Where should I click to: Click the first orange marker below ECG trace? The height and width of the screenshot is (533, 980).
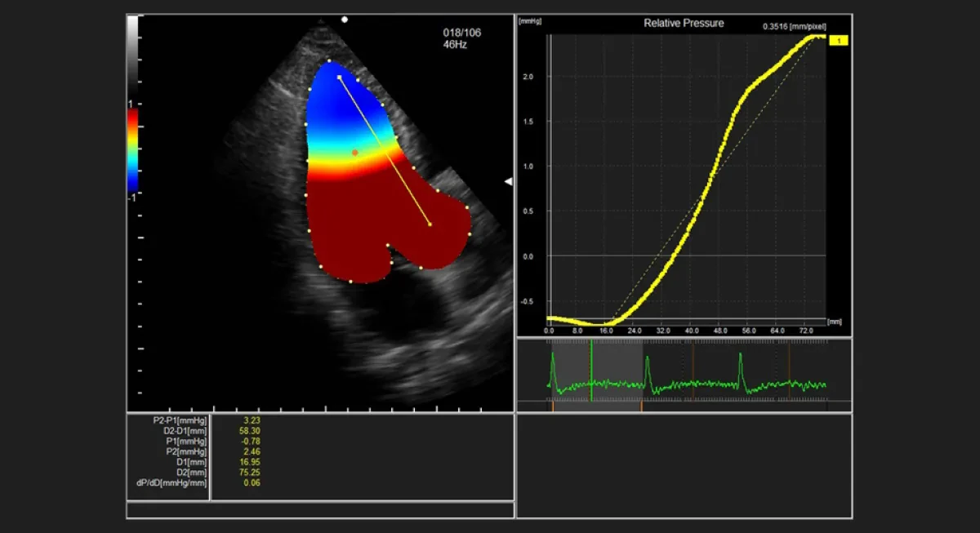coord(553,405)
